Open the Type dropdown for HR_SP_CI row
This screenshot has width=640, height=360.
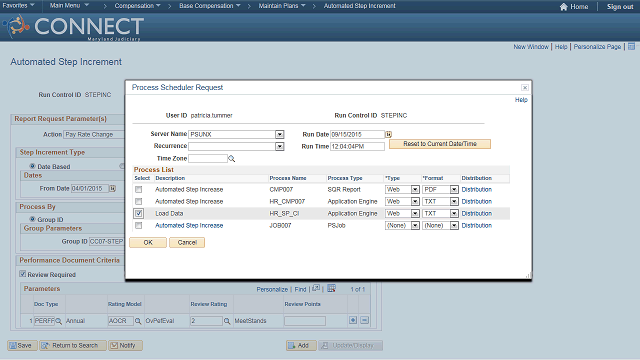(x=415, y=213)
